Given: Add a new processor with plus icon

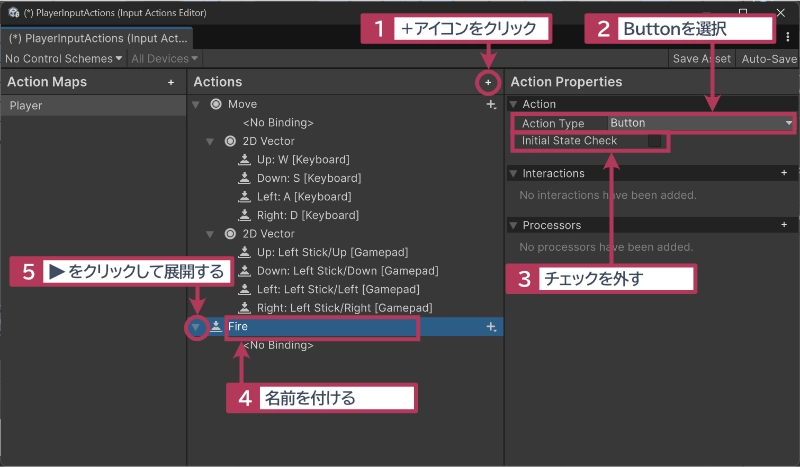Looking at the screenshot, I should pyautogui.click(x=784, y=225).
